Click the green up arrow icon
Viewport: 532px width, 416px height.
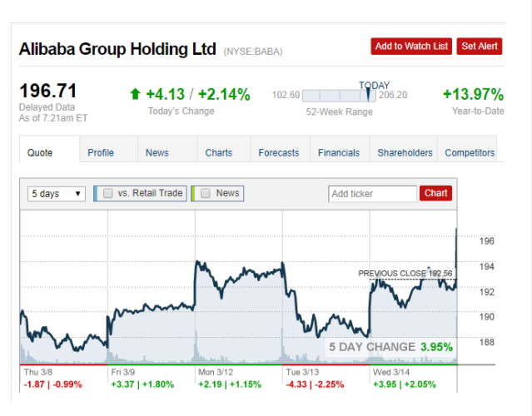tap(136, 95)
